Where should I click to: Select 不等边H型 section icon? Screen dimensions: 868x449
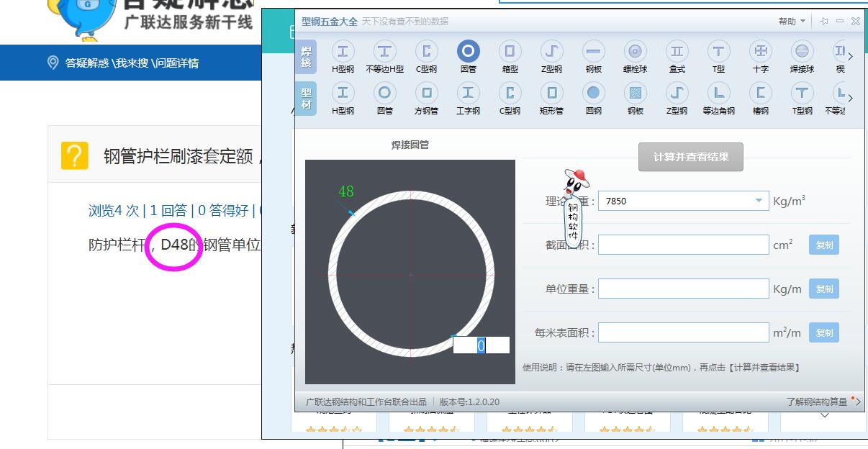click(x=385, y=57)
